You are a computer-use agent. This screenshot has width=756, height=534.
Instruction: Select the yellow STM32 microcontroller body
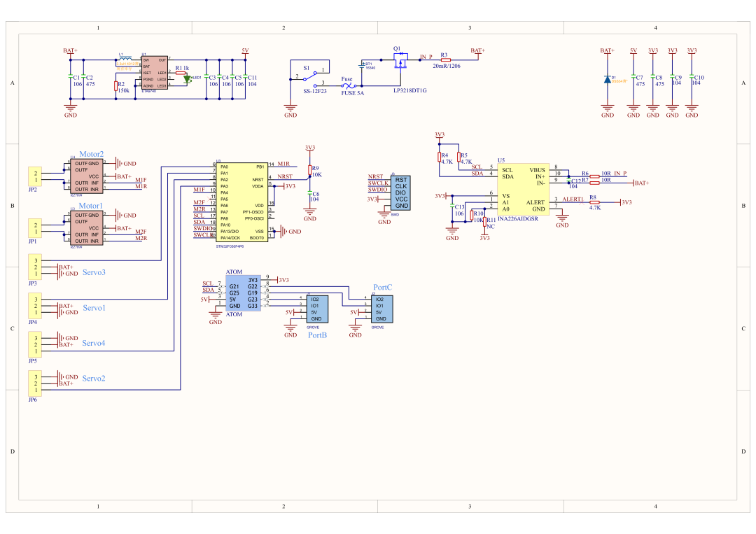click(x=242, y=202)
